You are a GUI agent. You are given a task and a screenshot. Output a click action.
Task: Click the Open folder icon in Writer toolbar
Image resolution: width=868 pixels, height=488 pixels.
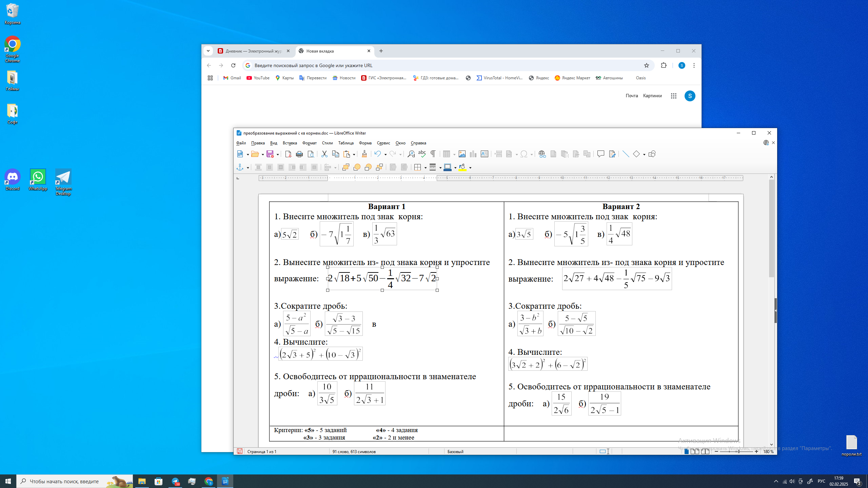pos(255,154)
